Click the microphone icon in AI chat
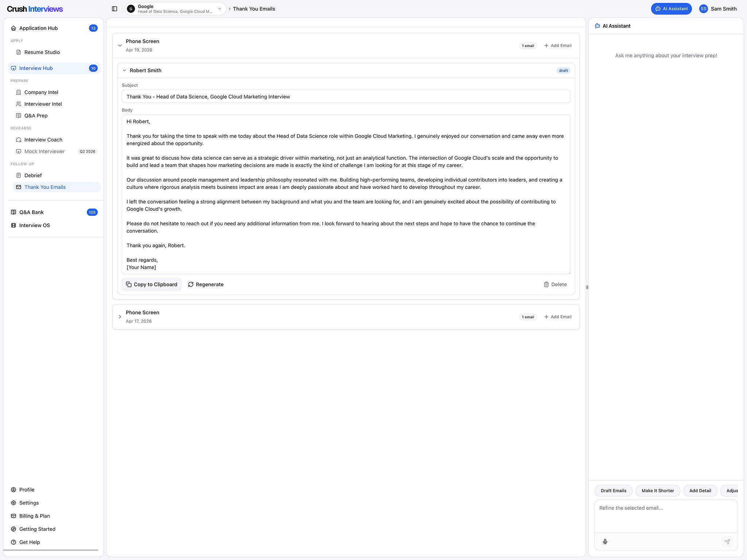This screenshot has height=560, width=747. tap(605, 542)
